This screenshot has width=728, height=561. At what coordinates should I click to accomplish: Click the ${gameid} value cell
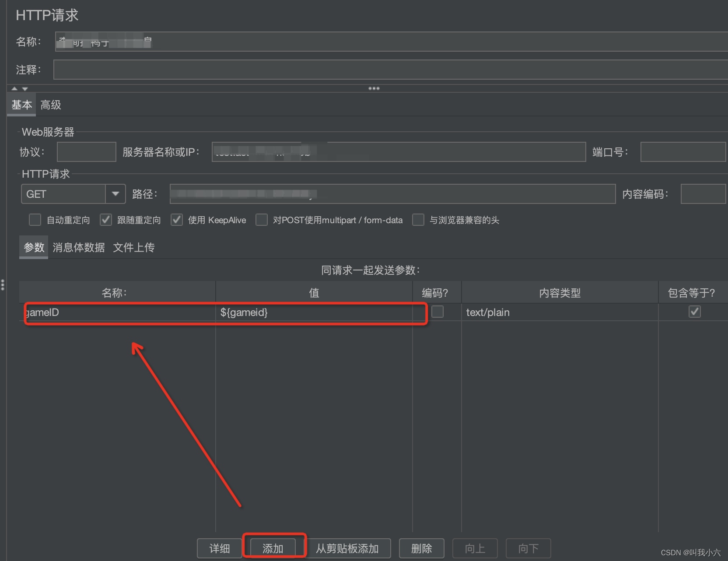(x=314, y=312)
